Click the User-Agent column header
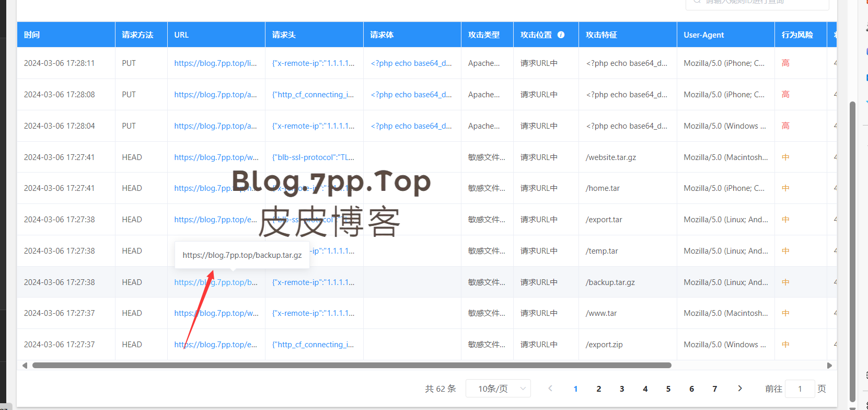 coord(703,35)
